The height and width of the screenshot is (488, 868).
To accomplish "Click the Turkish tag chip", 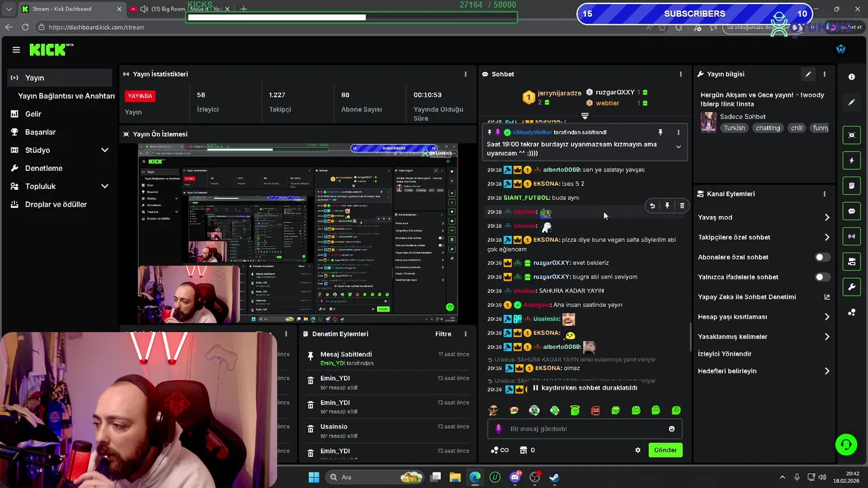I will pos(734,128).
